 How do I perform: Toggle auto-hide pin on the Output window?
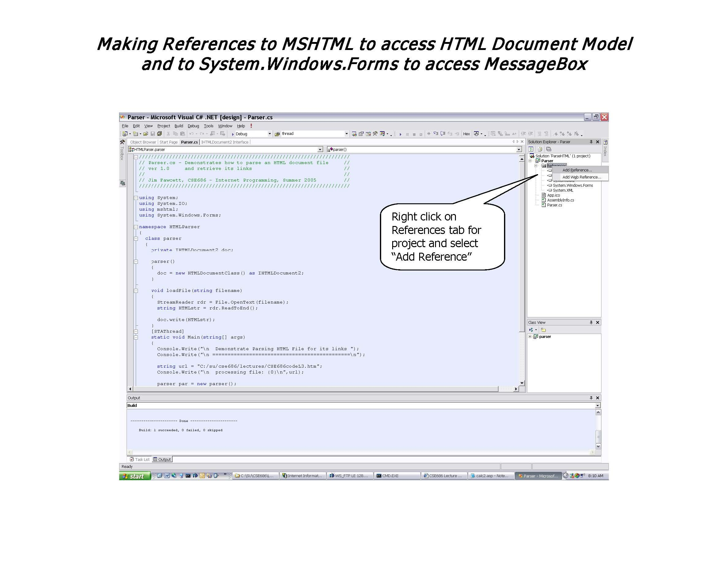click(x=591, y=398)
